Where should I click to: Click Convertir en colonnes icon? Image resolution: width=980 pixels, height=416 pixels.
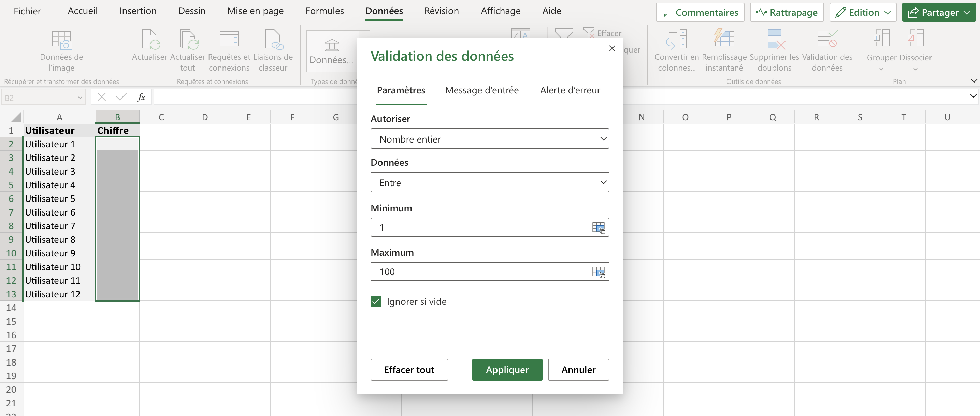[676, 40]
